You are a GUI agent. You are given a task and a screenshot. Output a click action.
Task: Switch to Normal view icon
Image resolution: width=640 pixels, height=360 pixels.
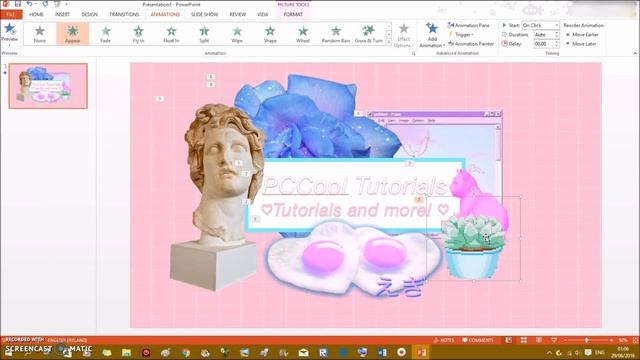click(509, 340)
